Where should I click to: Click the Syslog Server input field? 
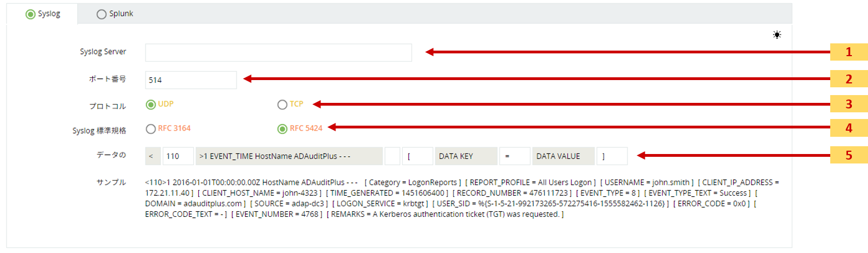(278, 52)
